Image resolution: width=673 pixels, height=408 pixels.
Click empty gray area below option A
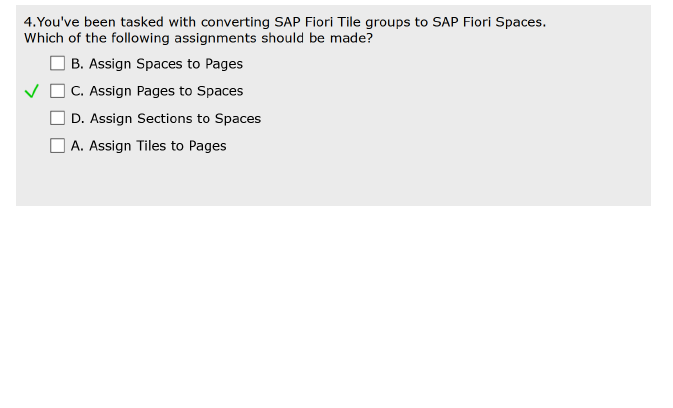330,182
